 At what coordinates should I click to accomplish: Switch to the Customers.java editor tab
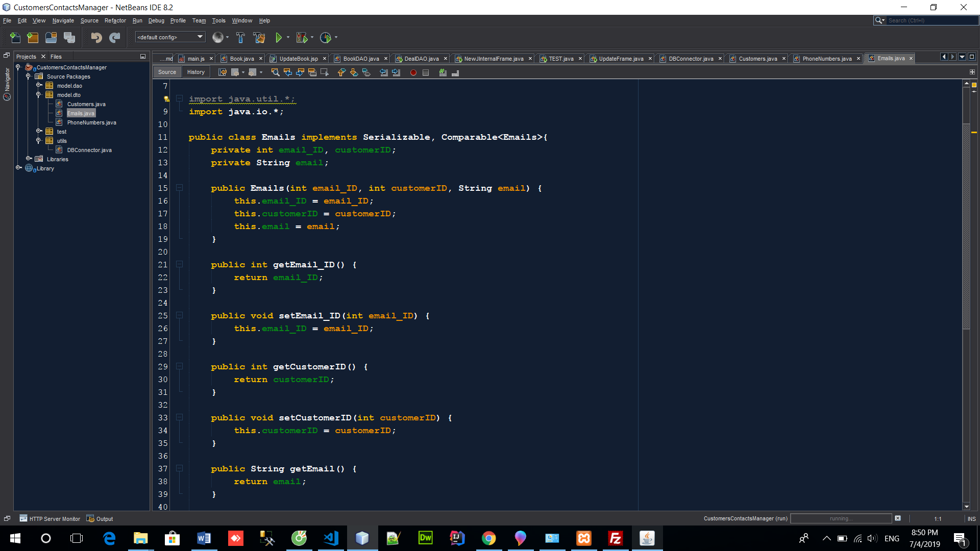(x=757, y=59)
